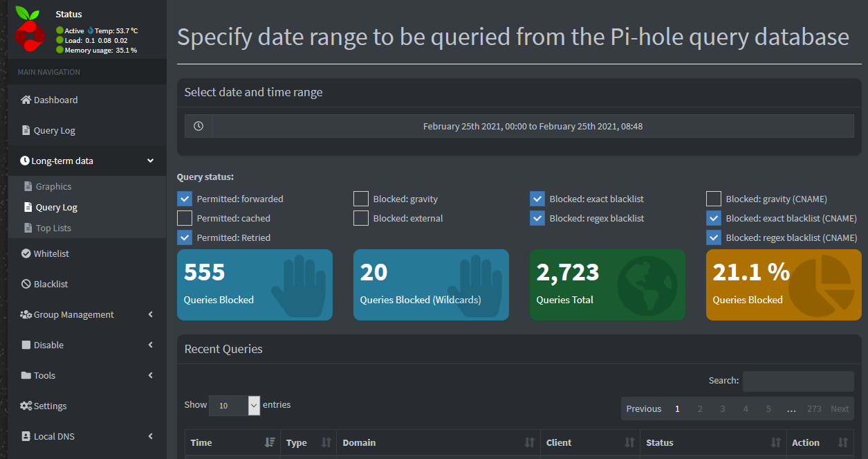Click inside the Search field
This screenshot has width=868, height=459.
[x=798, y=380]
